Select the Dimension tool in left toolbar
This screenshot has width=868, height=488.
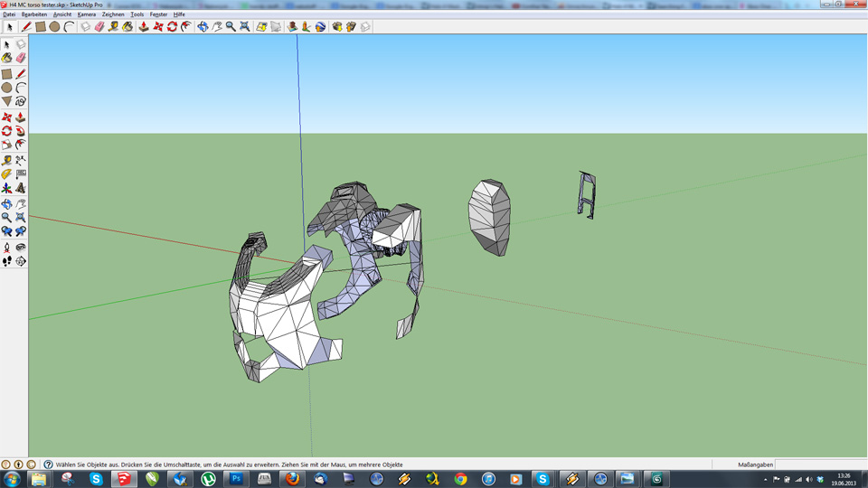coord(21,161)
